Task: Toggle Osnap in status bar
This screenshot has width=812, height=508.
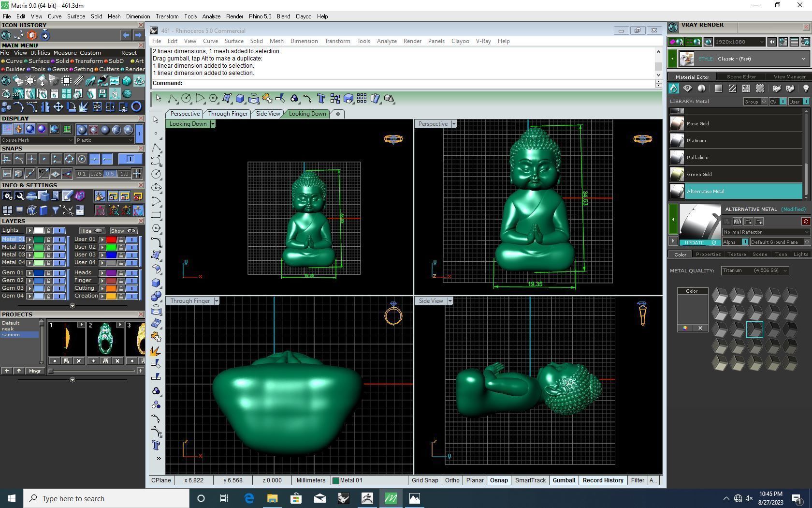Action: [x=499, y=480]
